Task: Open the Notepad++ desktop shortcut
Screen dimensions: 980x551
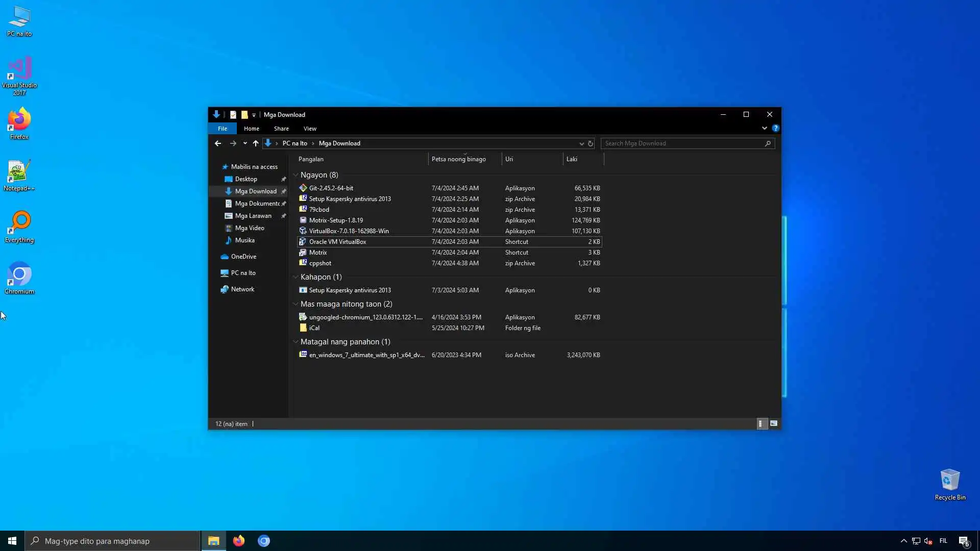Action: click(19, 176)
